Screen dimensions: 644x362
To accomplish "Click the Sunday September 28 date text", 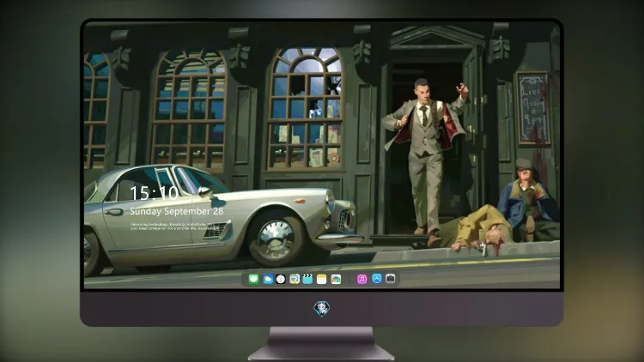I will coord(177,211).
